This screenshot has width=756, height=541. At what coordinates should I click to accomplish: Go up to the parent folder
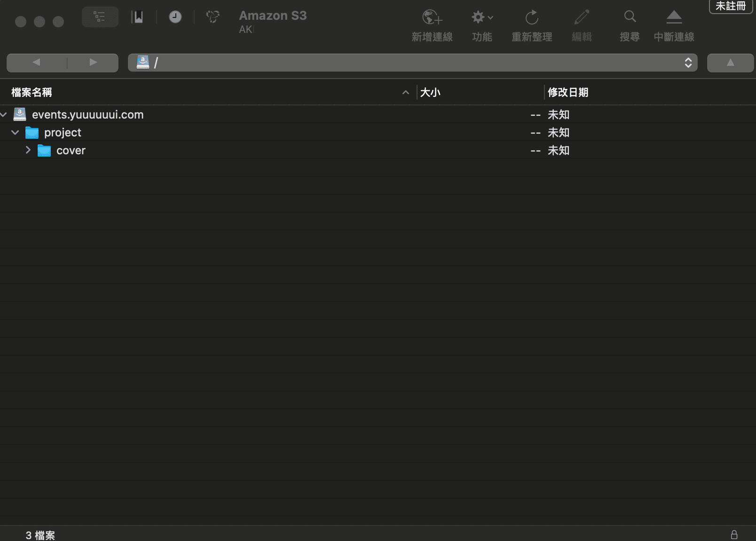click(730, 63)
